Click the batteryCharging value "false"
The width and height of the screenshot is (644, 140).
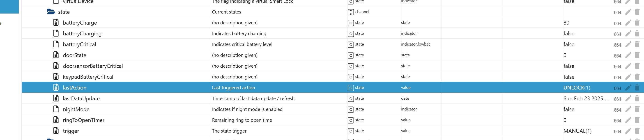(569, 34)
